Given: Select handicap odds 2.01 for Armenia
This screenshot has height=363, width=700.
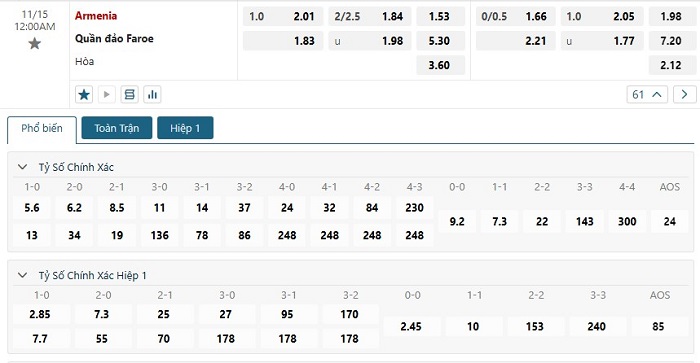Looking at the screenshot, I should click(283, 17).
